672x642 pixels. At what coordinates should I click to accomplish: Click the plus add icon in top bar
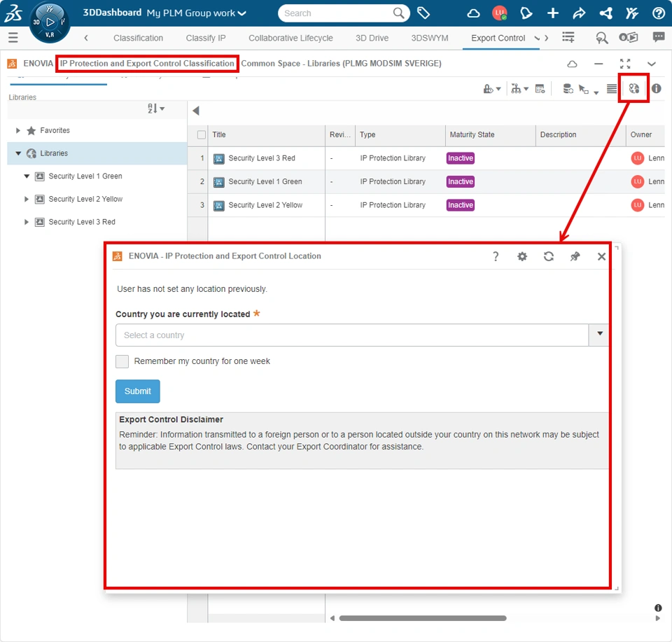coord(553,13)
